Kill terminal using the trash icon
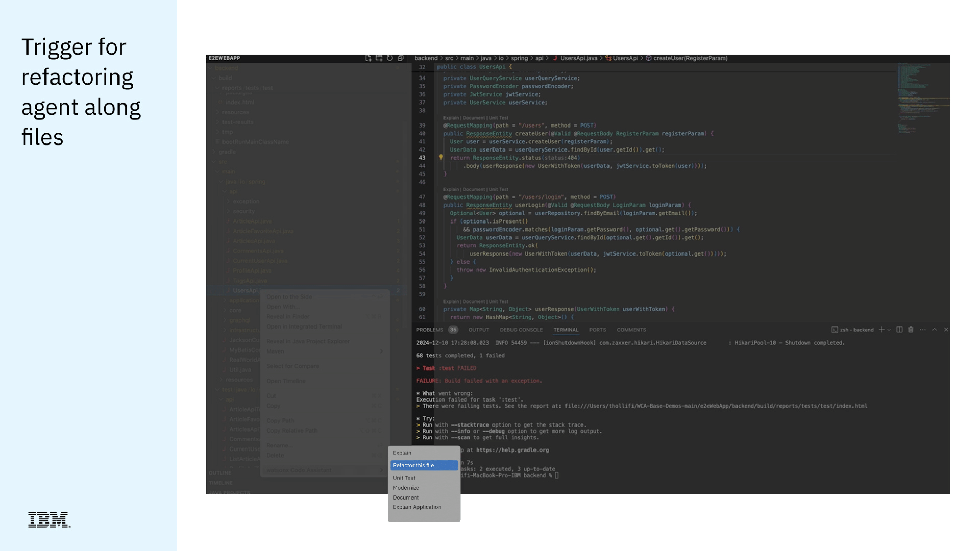Viewport: 980px width, 551px height. pos(911,329)
